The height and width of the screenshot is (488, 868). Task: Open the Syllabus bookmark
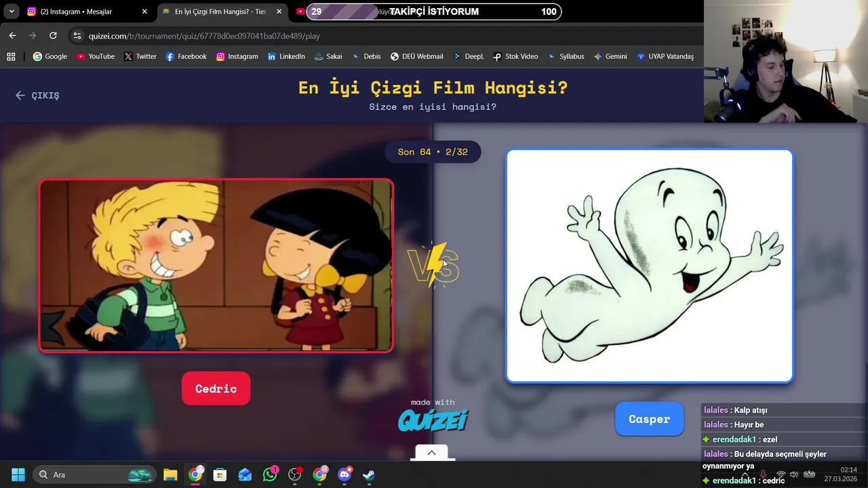click(x=566, y=56)
